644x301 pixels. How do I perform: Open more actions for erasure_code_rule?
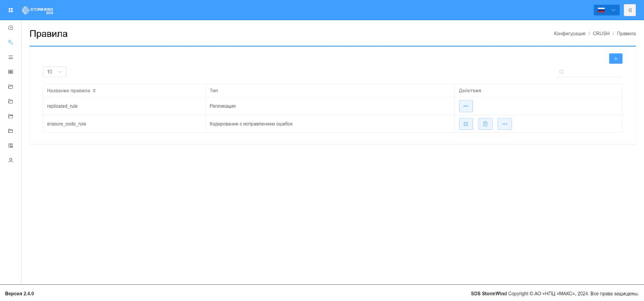pos(504,124)
